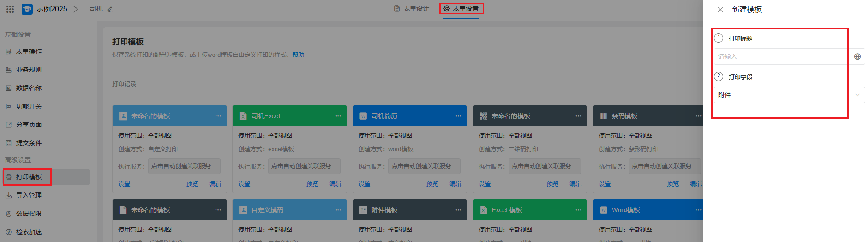Select the 表单设置 tab

point(461,9)
